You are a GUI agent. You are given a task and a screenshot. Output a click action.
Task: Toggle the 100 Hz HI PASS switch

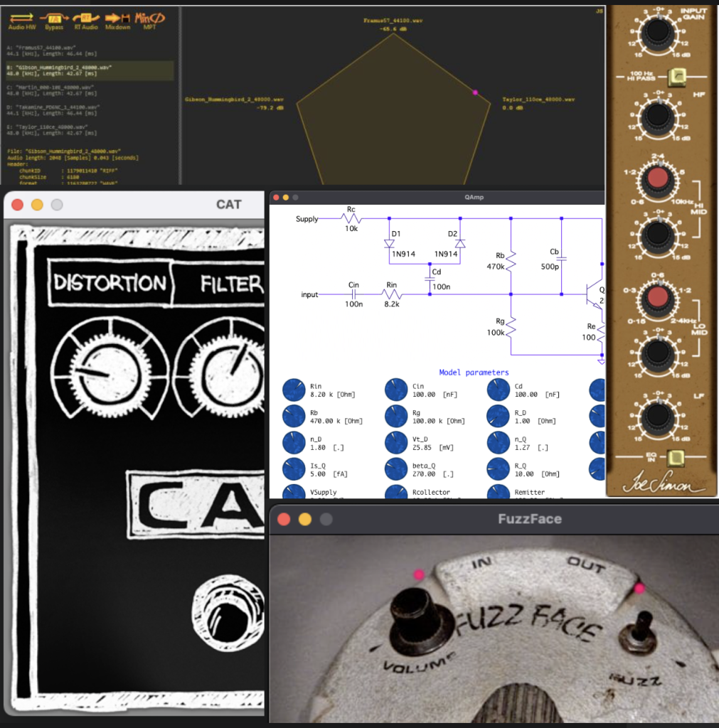[x=678, y=75]
